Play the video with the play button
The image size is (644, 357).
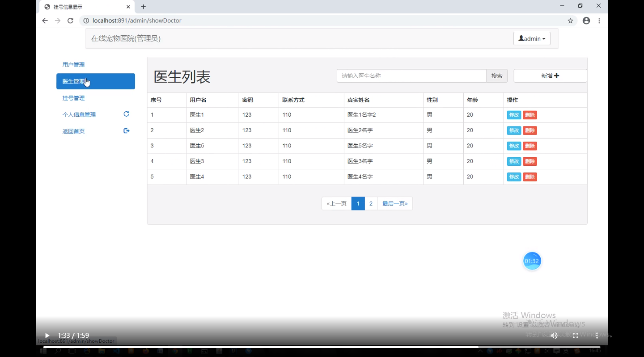(x=47, y=336)
